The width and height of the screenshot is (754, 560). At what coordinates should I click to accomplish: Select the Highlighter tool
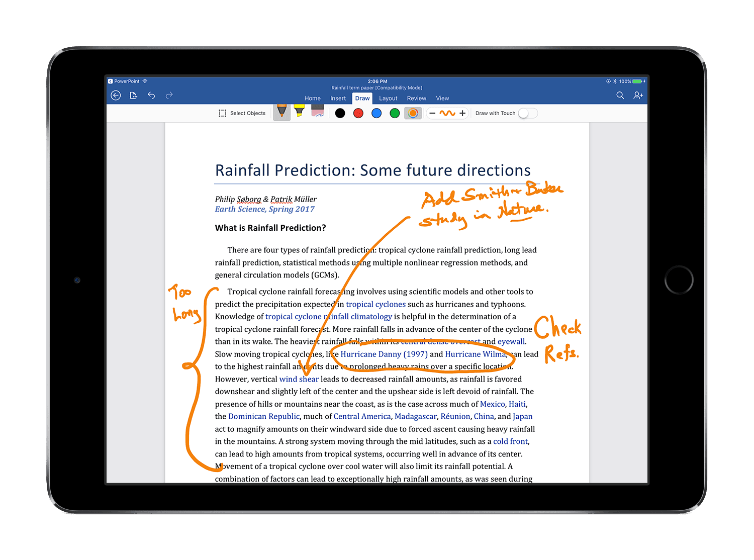coord(300,111)
